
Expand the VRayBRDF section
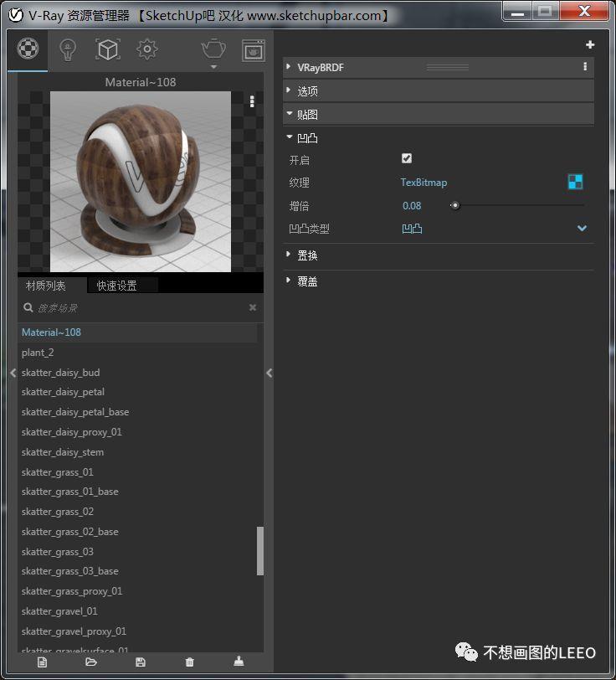click(x=288, y=66)
